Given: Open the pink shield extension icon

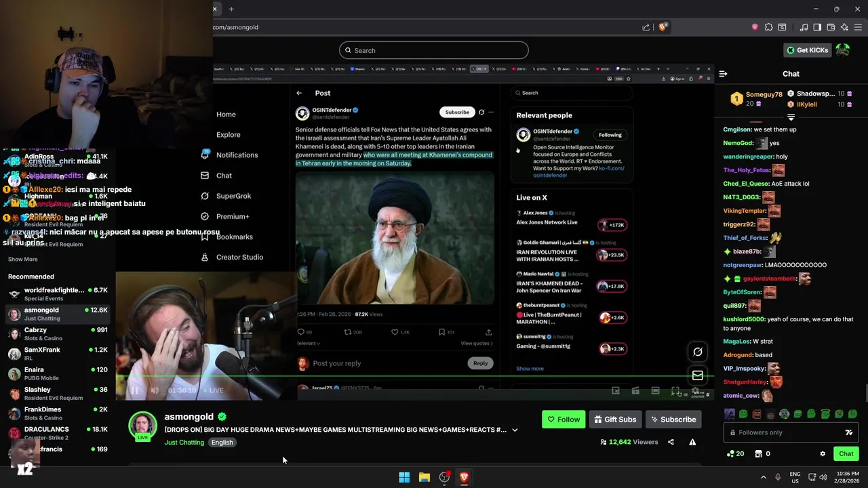Looking at the screenshot, I should (x=755, y=27).
